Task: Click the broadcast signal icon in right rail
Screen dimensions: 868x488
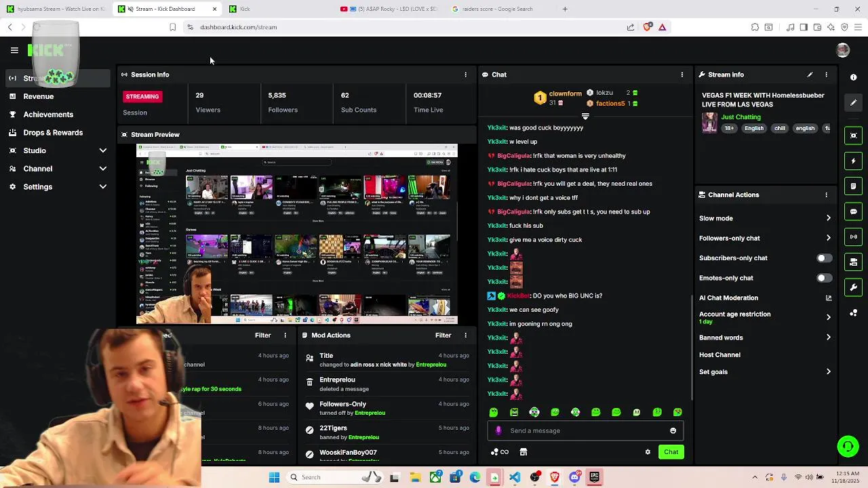Action: [x=854, y=237]
